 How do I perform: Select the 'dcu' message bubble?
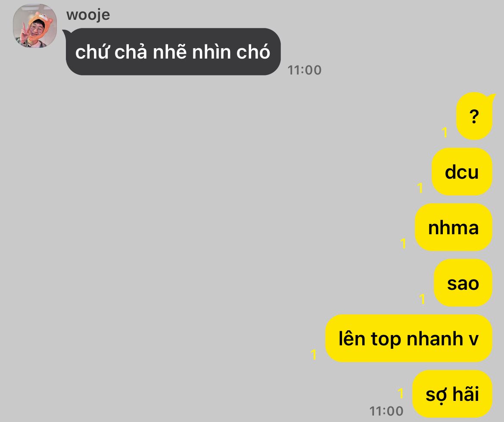[x=462, y=172]
